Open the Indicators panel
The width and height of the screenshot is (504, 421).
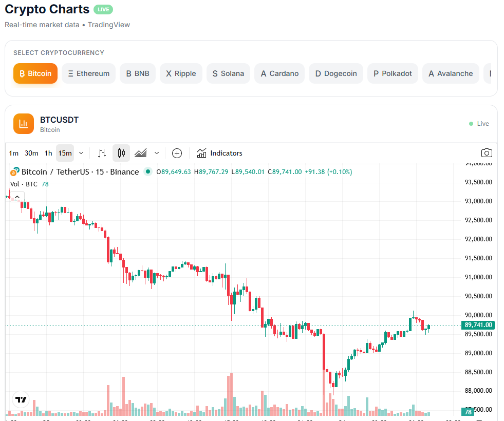click(x=220, y=153)
